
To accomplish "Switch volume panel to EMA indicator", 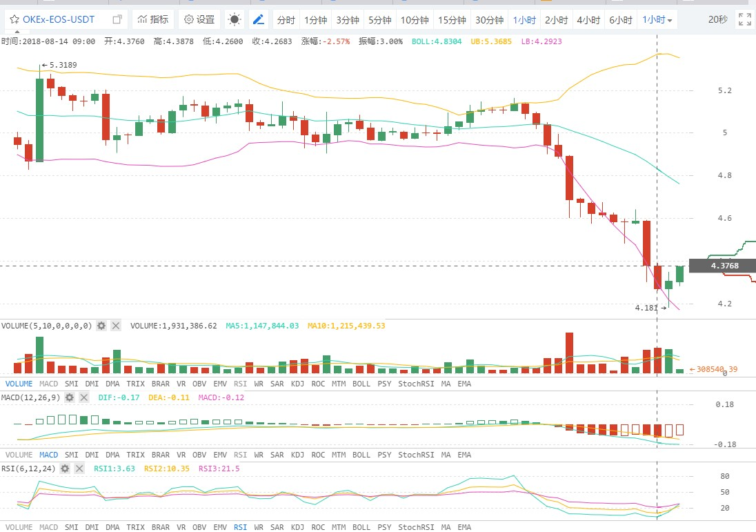I will (464, 384).
